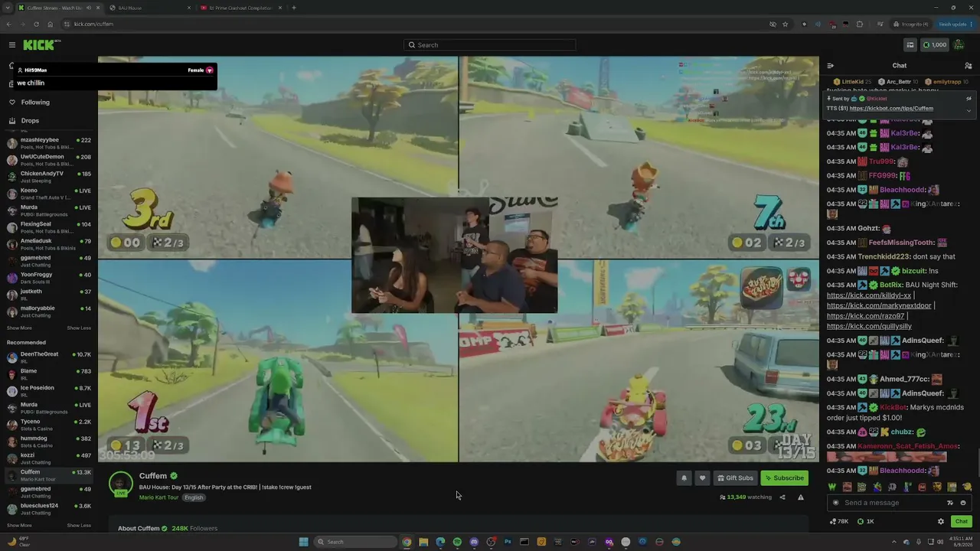The height and width of the screenshot is (551, 980).
Task: Open chat settings gear
Action: pyautogui.click(x=941, y=522)
